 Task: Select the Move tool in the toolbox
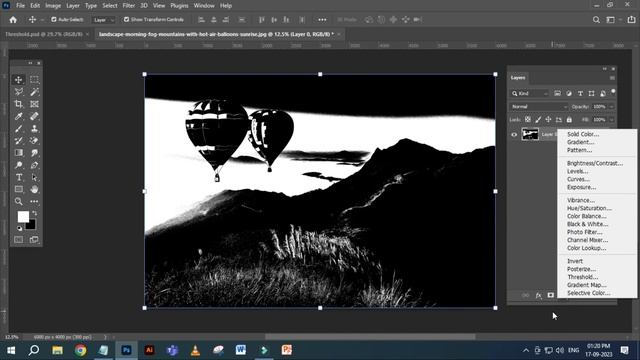[18, 80]
